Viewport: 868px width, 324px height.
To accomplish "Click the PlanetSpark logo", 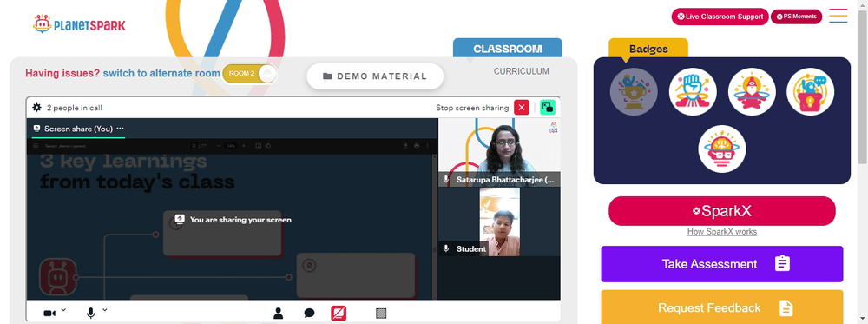I will pyautogui.click(x=79, y=23).
